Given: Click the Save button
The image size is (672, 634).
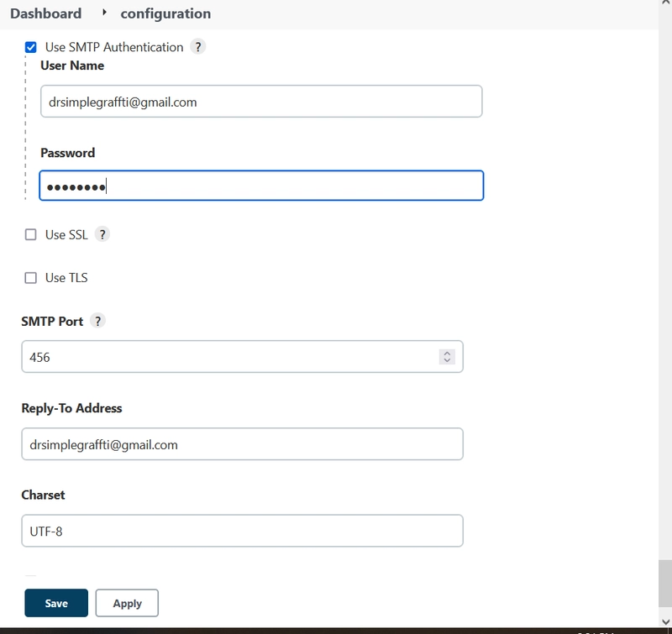Looking at the screenshot, I should click(x=56, y=603).
